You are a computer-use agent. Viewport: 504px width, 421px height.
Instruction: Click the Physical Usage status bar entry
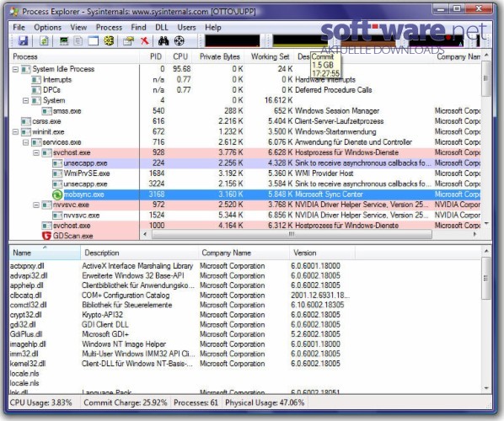pos(265,402)
